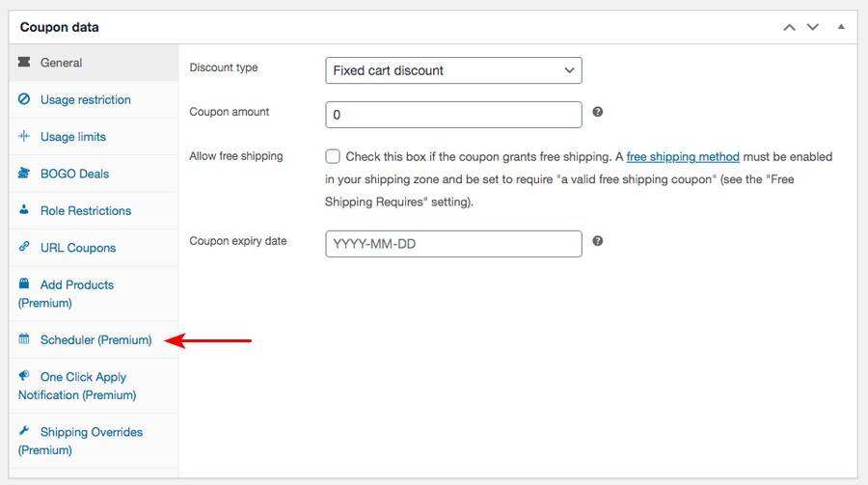Open the BOGO Deals tab
Viewport: 868px width, 485px height.
tap(94, 174)
